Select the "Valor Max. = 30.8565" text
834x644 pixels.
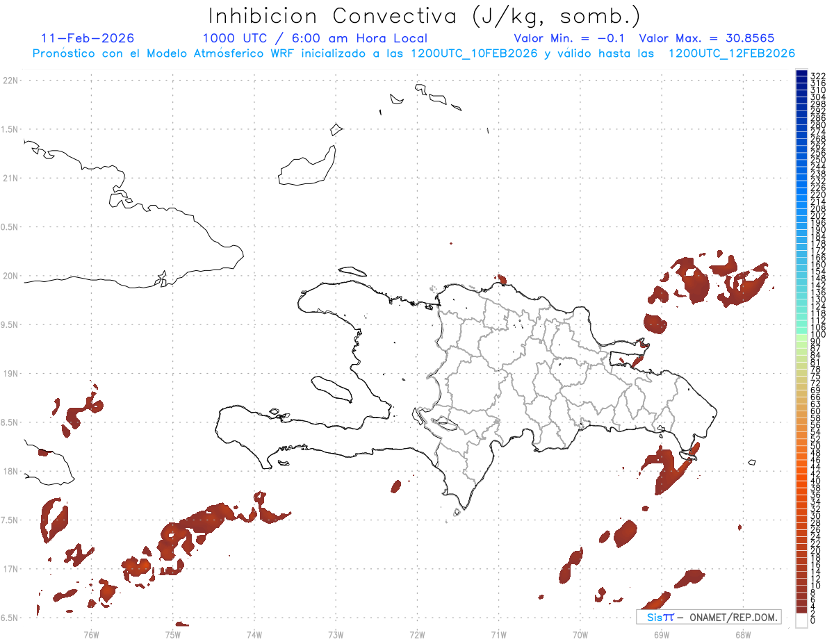click(x=707, y=38)
